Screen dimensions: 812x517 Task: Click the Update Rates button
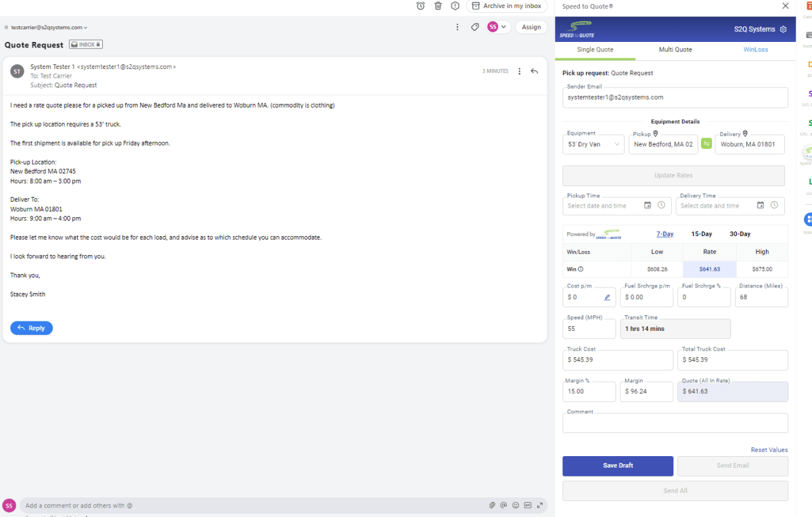(x=674, y=176)
